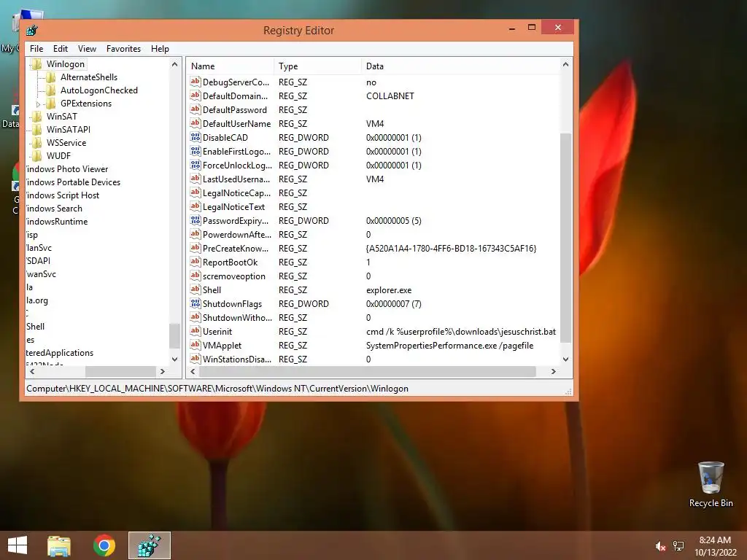Click the SystemPropertiesPerformance.exe /pagefile data
The height and width of the screenshot is (560, 747).
(x=449, y=345)
